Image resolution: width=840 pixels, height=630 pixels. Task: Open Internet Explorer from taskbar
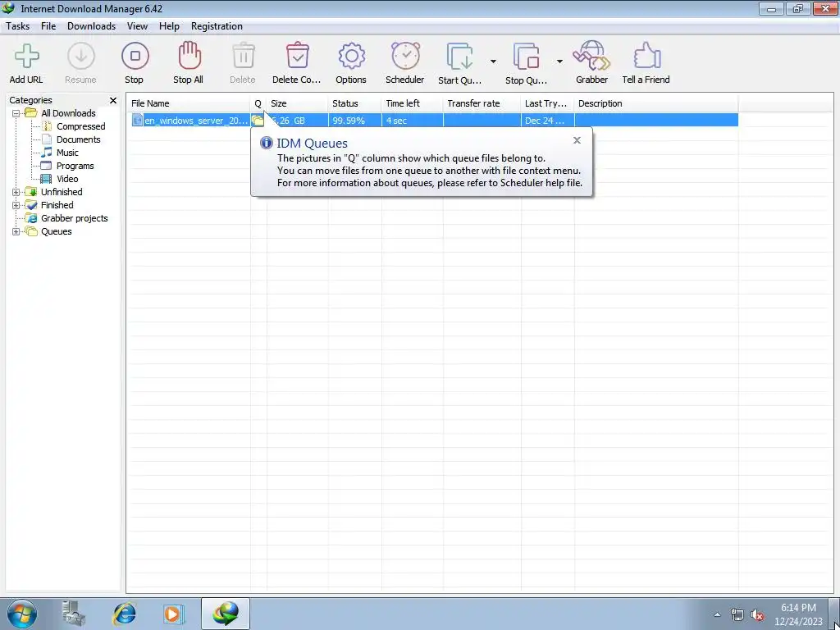click(x=125, y=614)
